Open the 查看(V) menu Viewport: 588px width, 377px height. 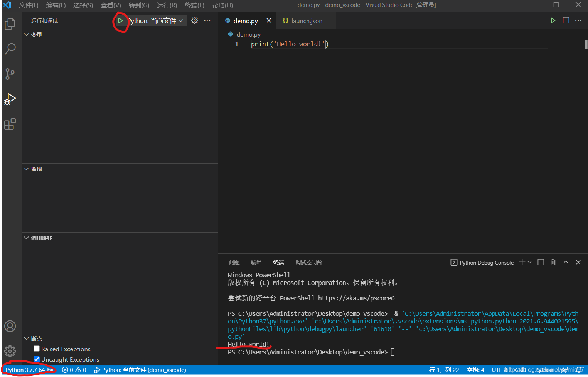pos(111,5)
